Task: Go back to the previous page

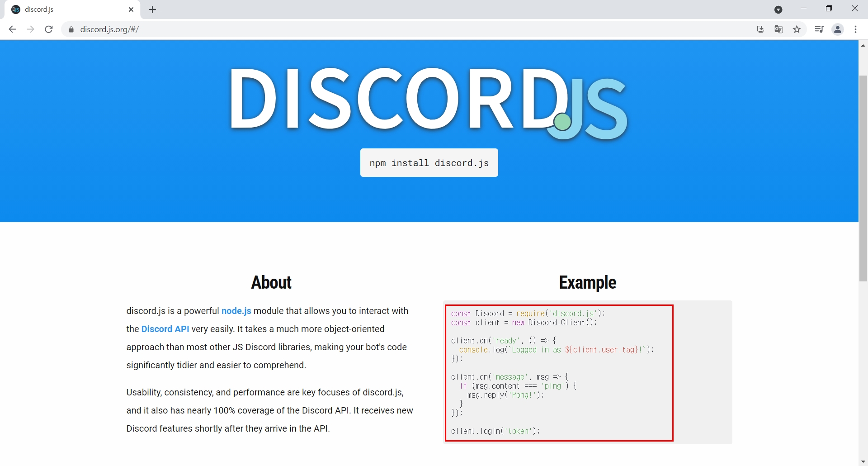Action: (x=12, y=29)
